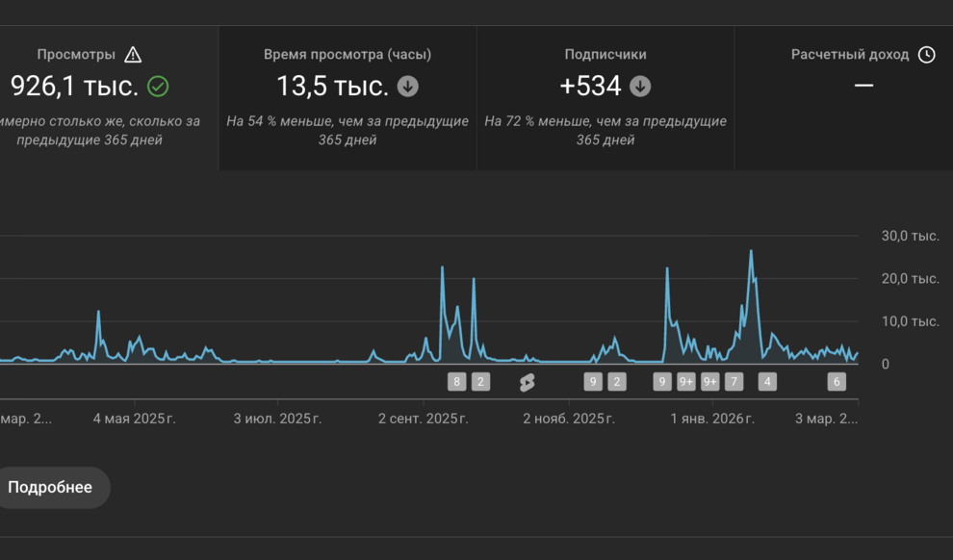Open the video marker labeled 7
953x560 pixels.
pos(734,382)
